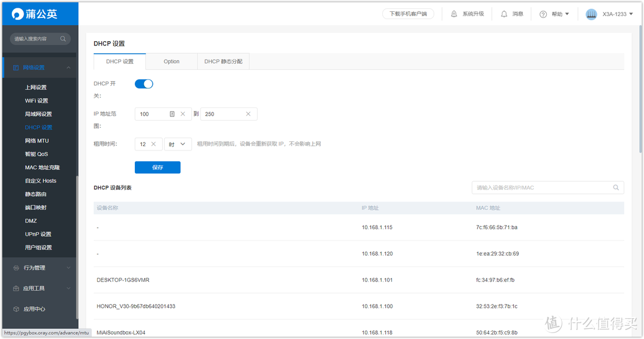Switch to the Option tab
This screenshot has width=644, height=339.
coord(171,61)
